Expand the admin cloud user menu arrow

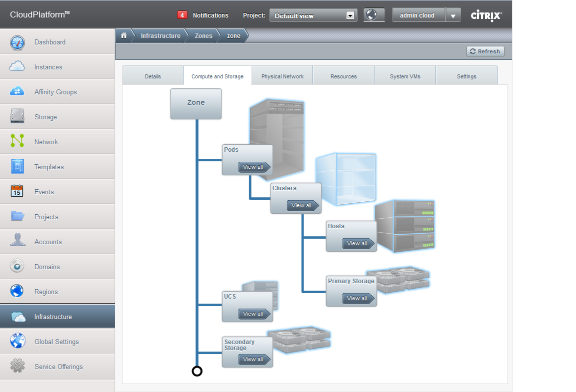point(452,15)
